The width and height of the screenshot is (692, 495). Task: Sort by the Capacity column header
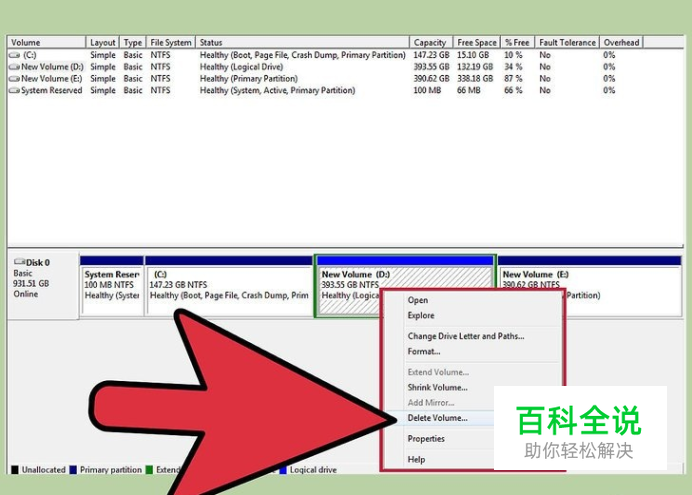pyautogui.click(x=431, y=42)
